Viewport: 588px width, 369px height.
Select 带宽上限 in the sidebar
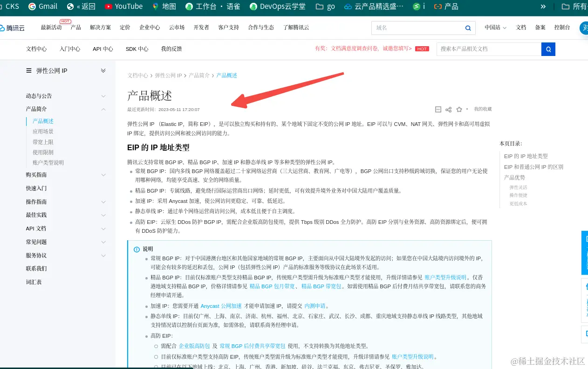[x=43, y=142]
